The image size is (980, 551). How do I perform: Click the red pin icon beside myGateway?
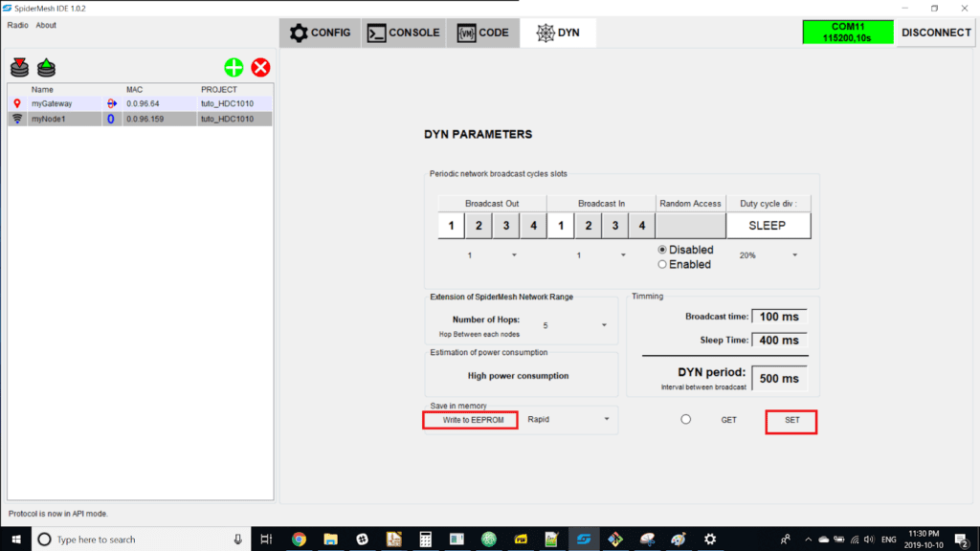[17, 103]
